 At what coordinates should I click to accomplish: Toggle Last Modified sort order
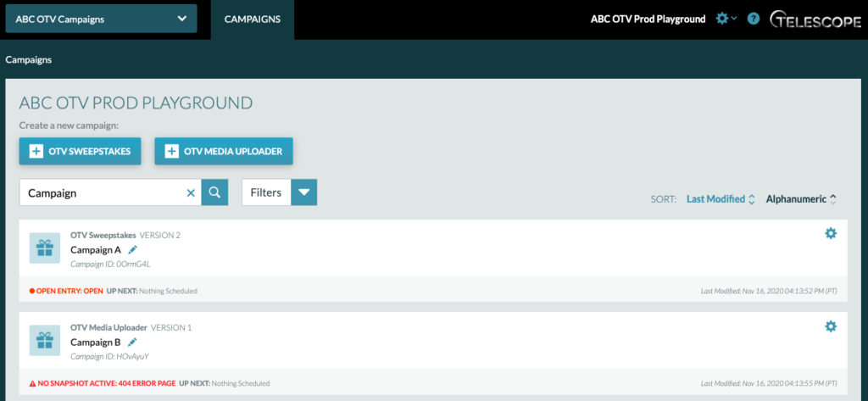[x=721, y=199]
